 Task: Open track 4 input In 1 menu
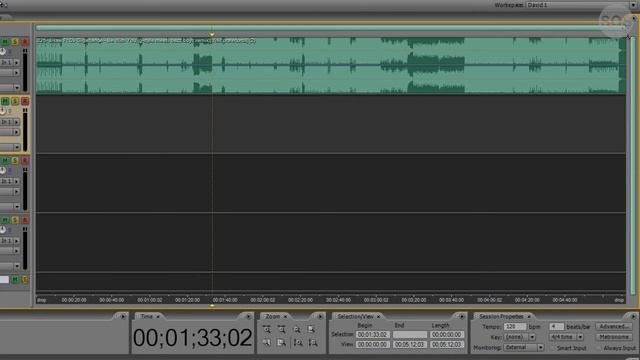click(x=10, y=241)
